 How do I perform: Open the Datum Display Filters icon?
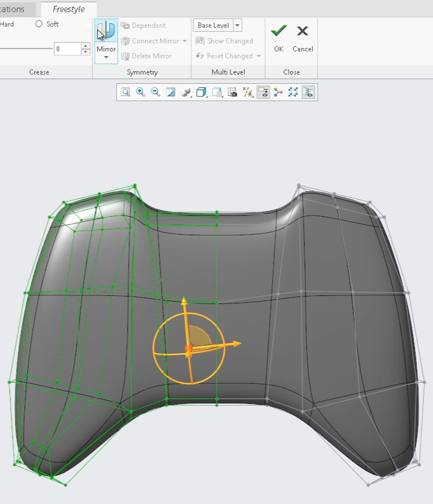(x=248, y=92)
